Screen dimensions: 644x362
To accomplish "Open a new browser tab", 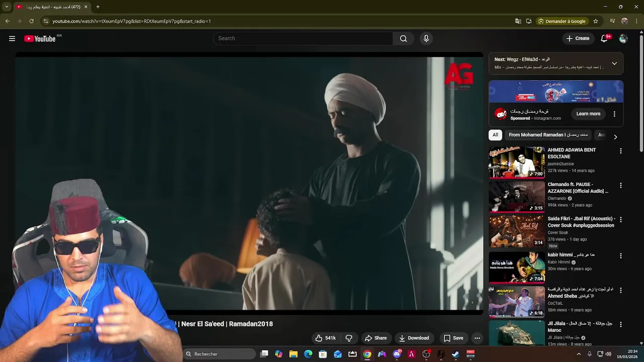I will point(98,7).
